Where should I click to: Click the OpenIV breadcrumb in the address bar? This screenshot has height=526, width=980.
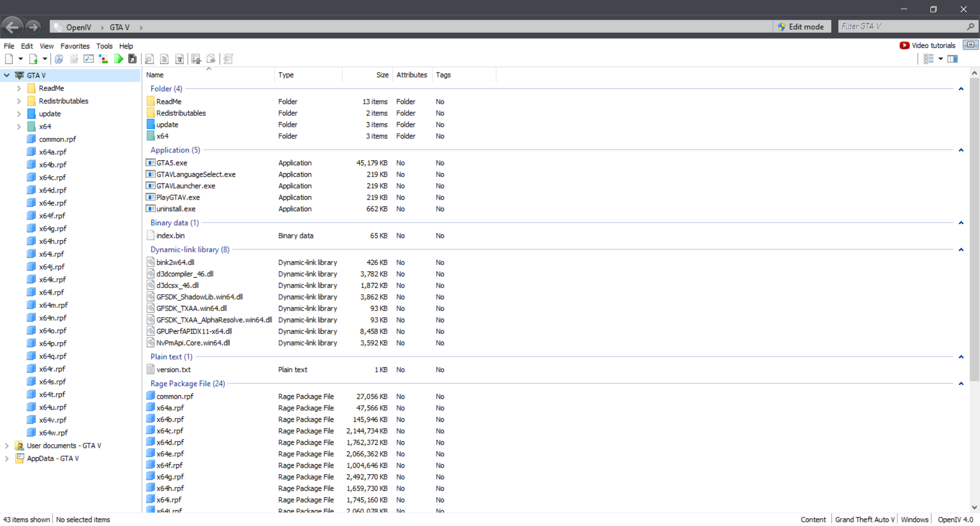point(79,27)
